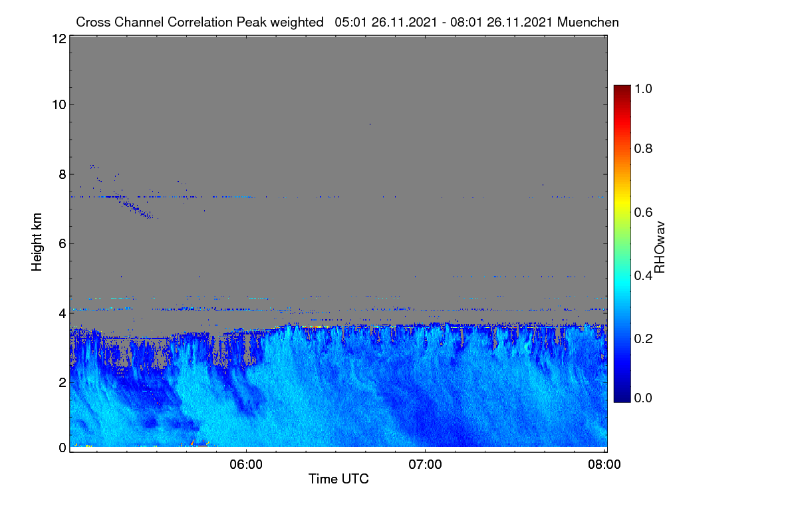798x532 pixels.
Task: Click the colorbar value label 0.0
Action: click(x=643, y=398)
